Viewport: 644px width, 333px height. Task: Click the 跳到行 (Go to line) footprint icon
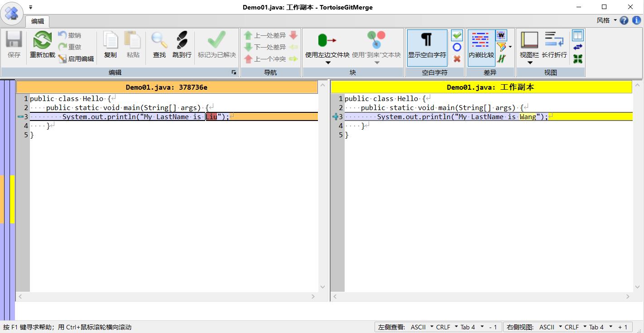(182, 40)
